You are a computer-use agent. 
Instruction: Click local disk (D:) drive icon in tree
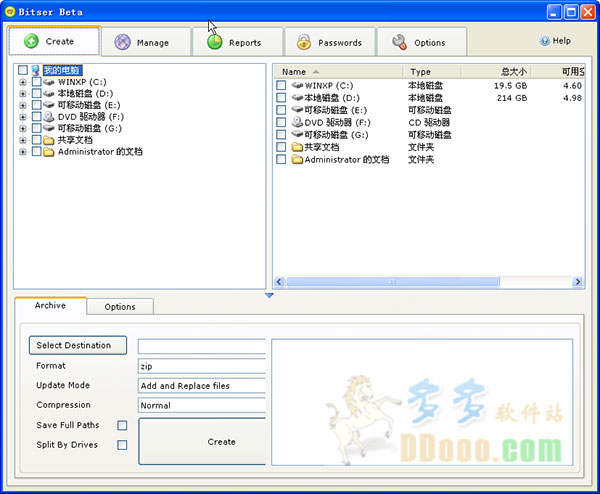coord(49,93)
